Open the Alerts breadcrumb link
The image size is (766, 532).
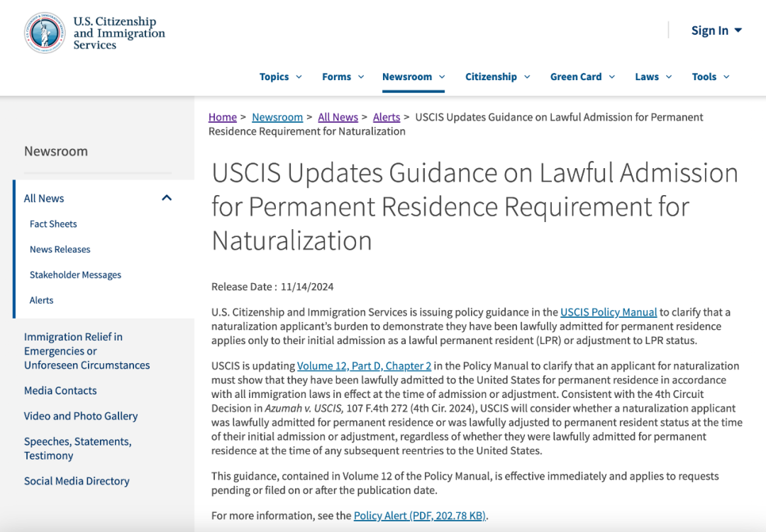point(387,117)
